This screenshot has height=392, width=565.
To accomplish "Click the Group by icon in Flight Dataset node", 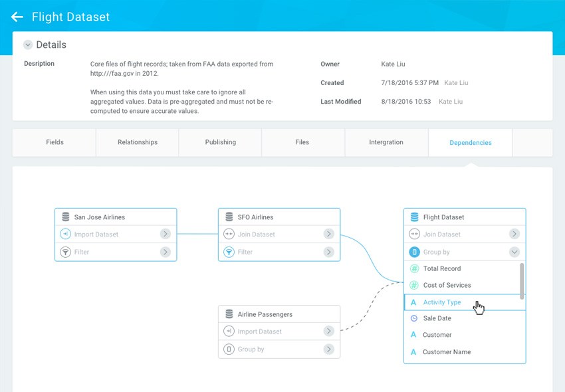I will pyautogui.click(x=414, y=252).
